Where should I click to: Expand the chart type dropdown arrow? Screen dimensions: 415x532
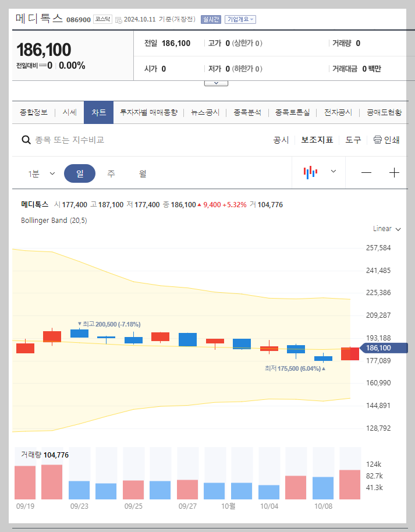(x=333, y=171)
